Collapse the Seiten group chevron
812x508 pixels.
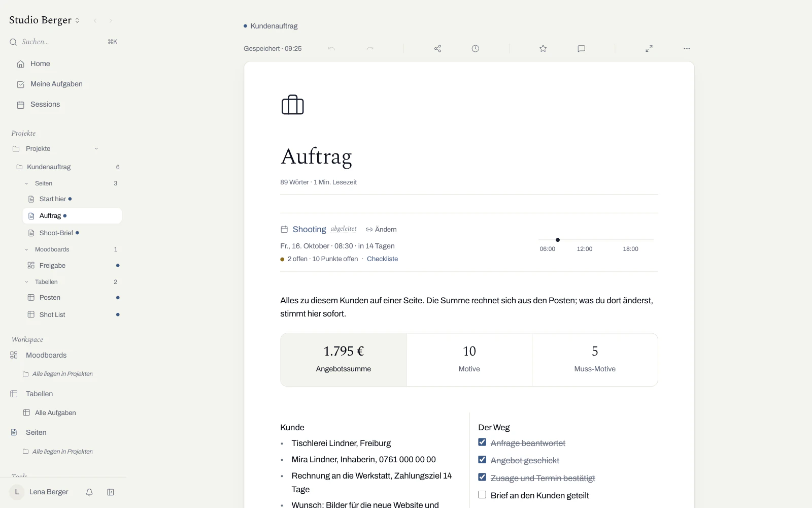tap(27, 183)
